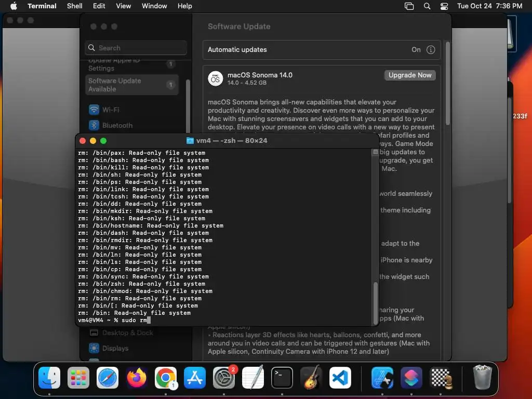Open TextEdit from the Dock
The height and width of the screenshot is (399, 532).
(253, 378)
